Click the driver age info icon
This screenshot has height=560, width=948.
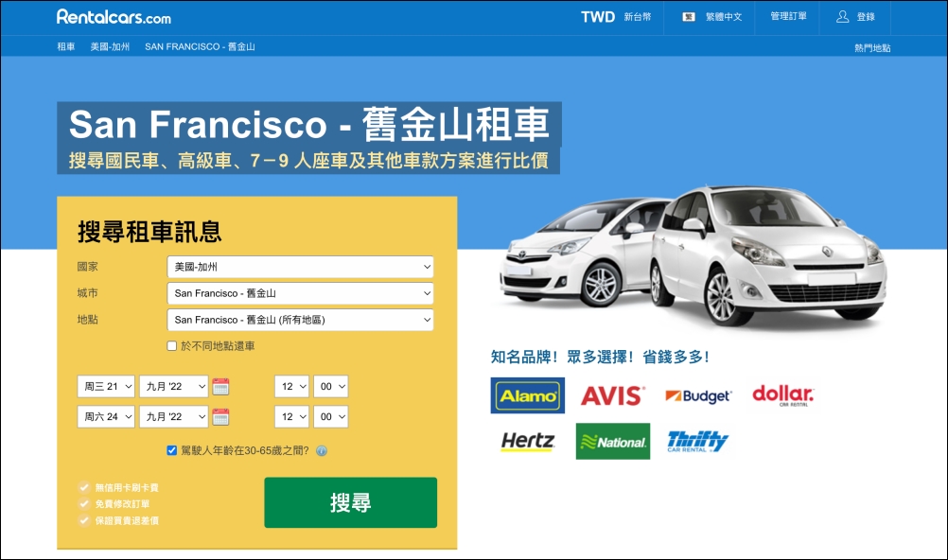pos(322,450)
